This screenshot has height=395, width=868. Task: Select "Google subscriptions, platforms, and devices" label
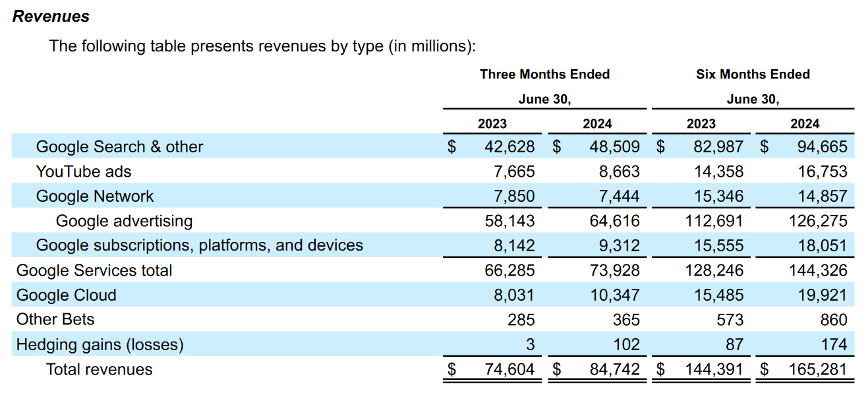click(x=200, y=245)
